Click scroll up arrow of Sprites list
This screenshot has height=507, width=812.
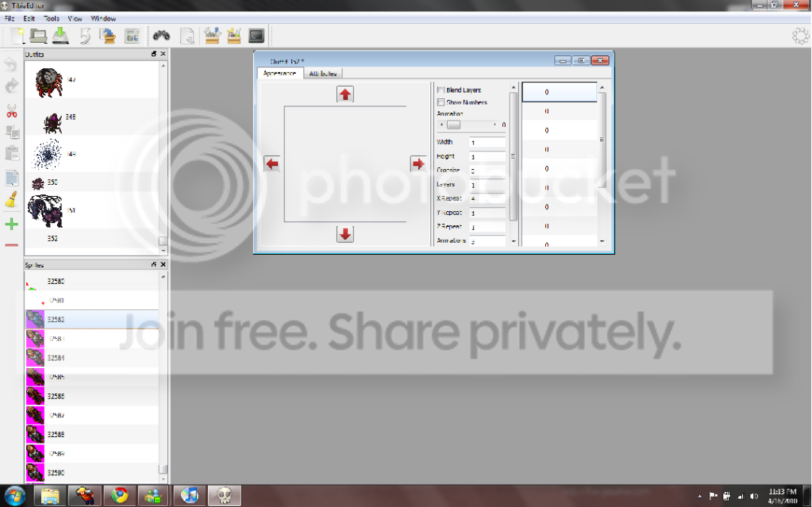[164, 277]
